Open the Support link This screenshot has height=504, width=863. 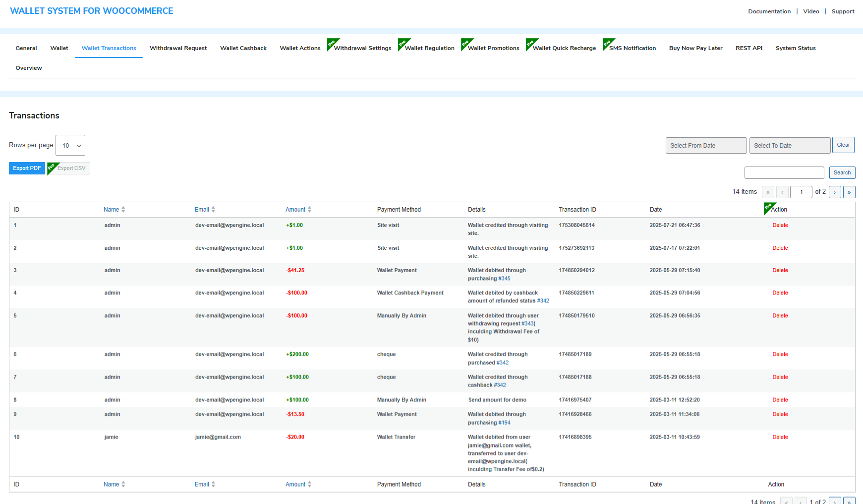843,11
